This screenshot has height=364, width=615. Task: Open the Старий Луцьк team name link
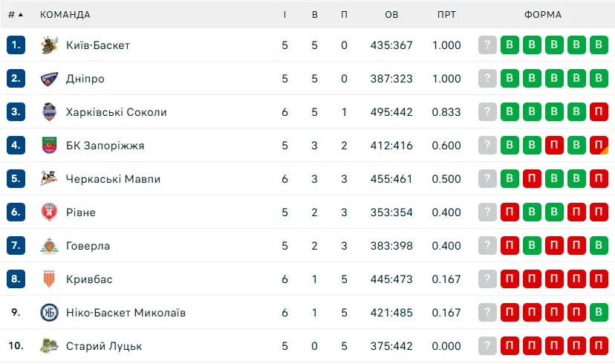pos(104,346)
